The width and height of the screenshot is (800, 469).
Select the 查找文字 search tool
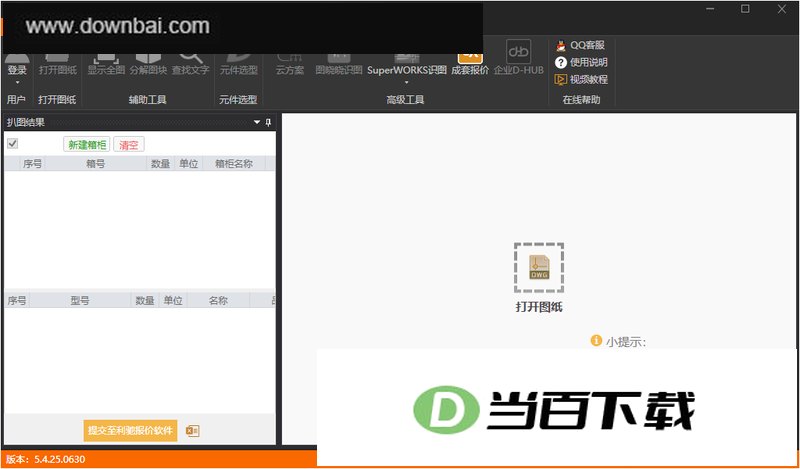pyautogui.click(x=190, y=65)
